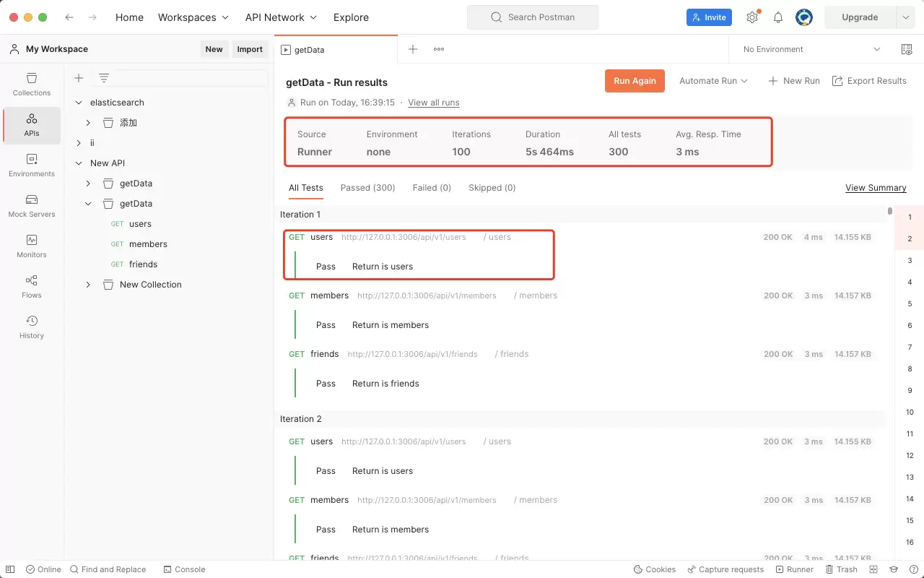Viewport: 924px width, 578px height.
Task: Click the plus icon to create new API
Action: [79, 78]
